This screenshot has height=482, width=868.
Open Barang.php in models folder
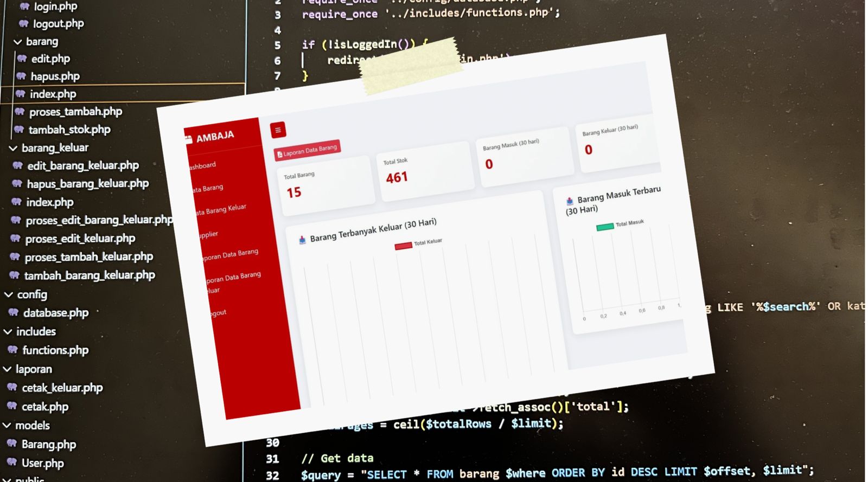49,444
